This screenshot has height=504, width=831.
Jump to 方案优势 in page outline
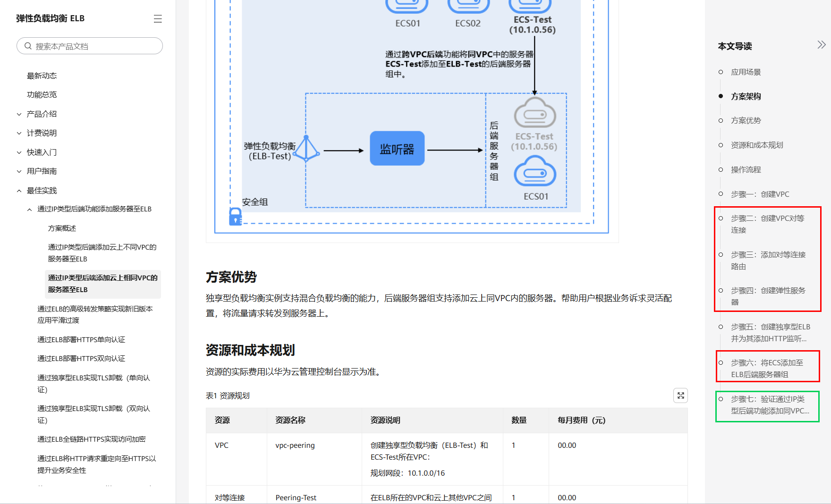coord(746,120)
